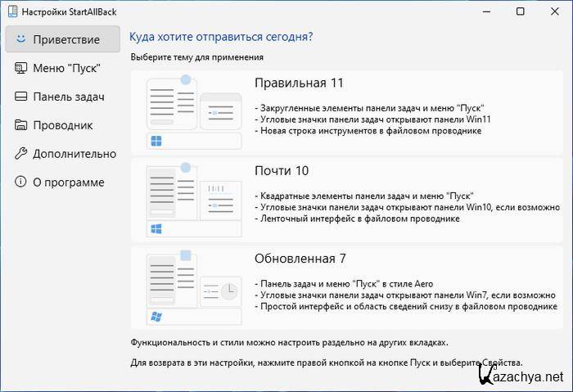
Task: Open the Проводник settings section
Action: click(x=63, y=125)
